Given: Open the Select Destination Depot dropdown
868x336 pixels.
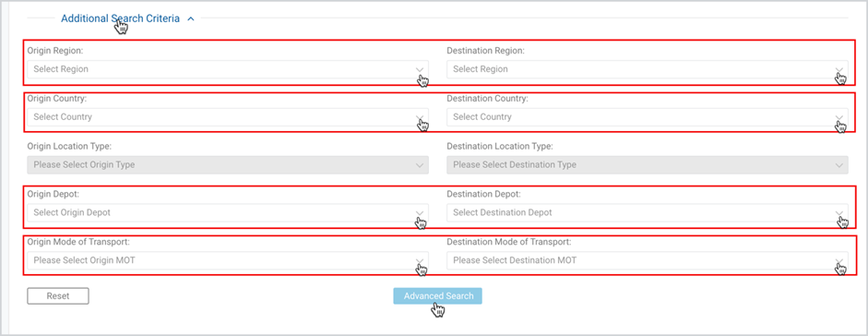Looking at the screenshot, I should (648, 212).
